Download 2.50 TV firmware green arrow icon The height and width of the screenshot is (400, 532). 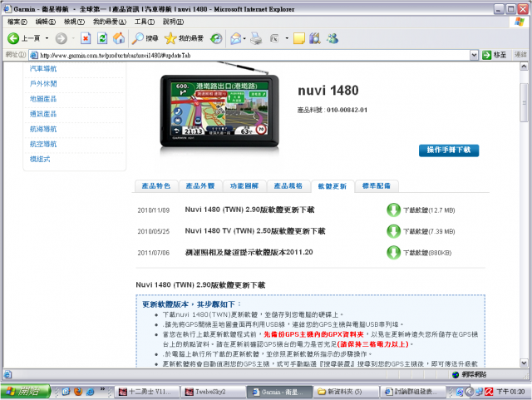(x=393, y=231)
